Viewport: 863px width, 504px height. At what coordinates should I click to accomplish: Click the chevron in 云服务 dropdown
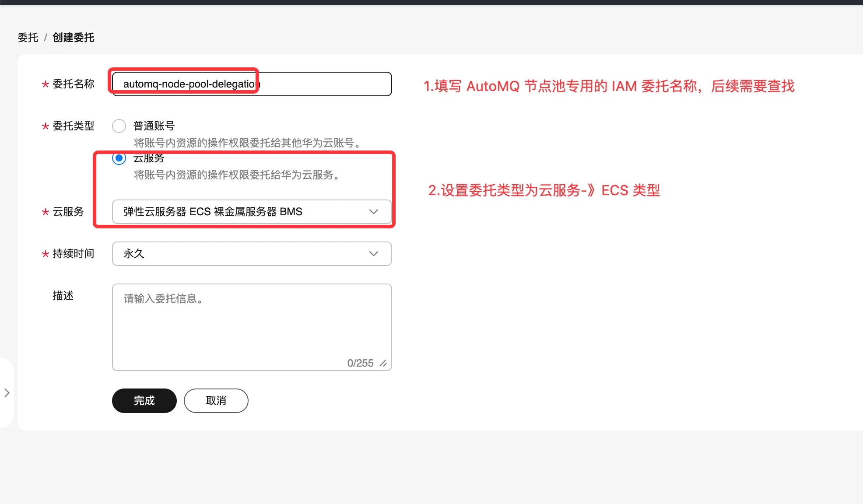pyautogui.click(x=373, y=212)
